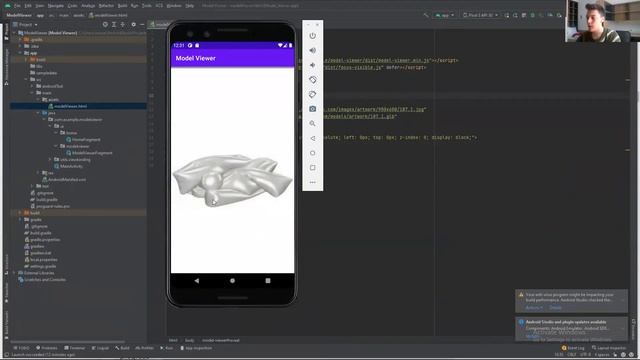Expand the res folder arrow
This screenshot has height=360, width=640.
tap(38, 173)
